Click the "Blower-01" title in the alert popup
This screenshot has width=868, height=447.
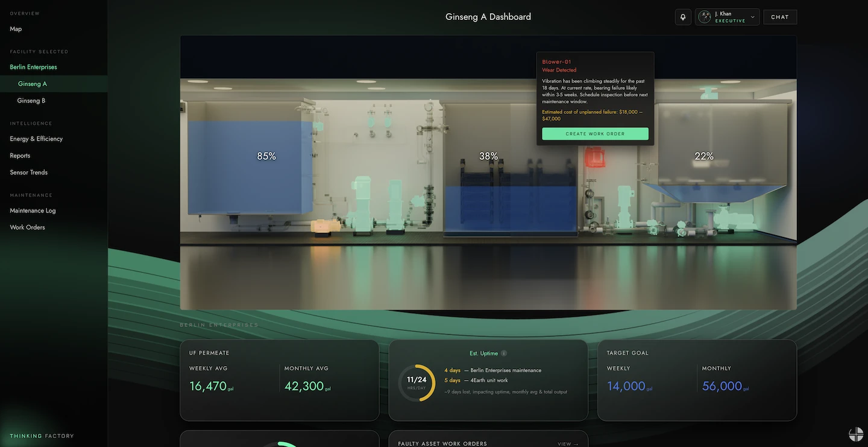pos(556,62)
